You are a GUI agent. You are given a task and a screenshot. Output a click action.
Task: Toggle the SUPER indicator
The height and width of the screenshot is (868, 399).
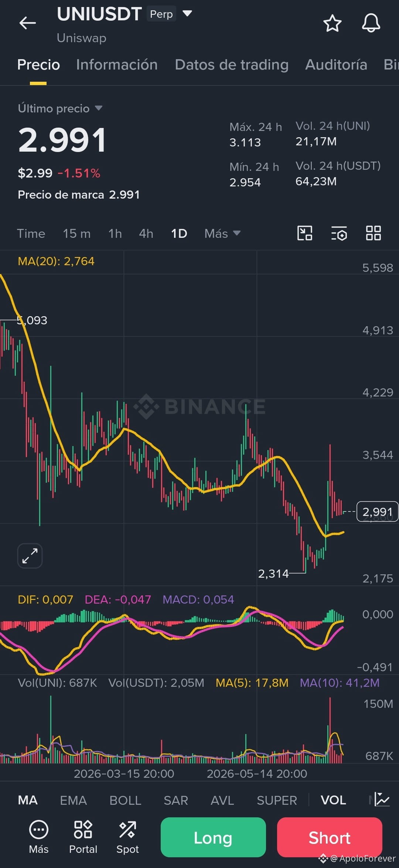pyautogui.click(x=277, y=800)
